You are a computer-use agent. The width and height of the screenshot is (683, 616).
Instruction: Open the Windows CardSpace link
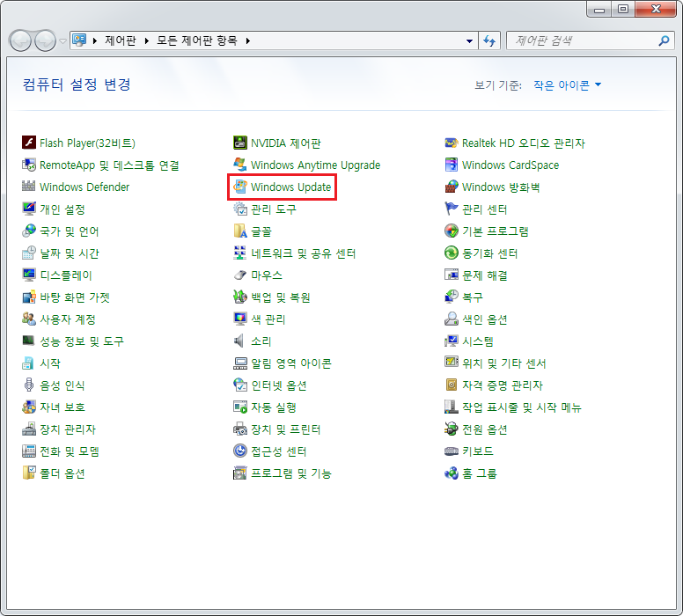[510, 165]
